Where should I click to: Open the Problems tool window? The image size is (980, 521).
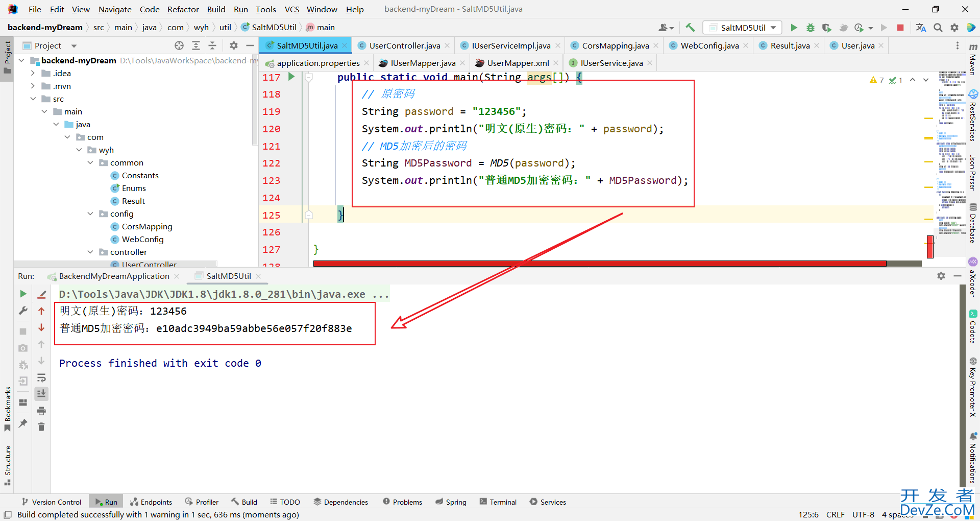(x=402, y=502)
